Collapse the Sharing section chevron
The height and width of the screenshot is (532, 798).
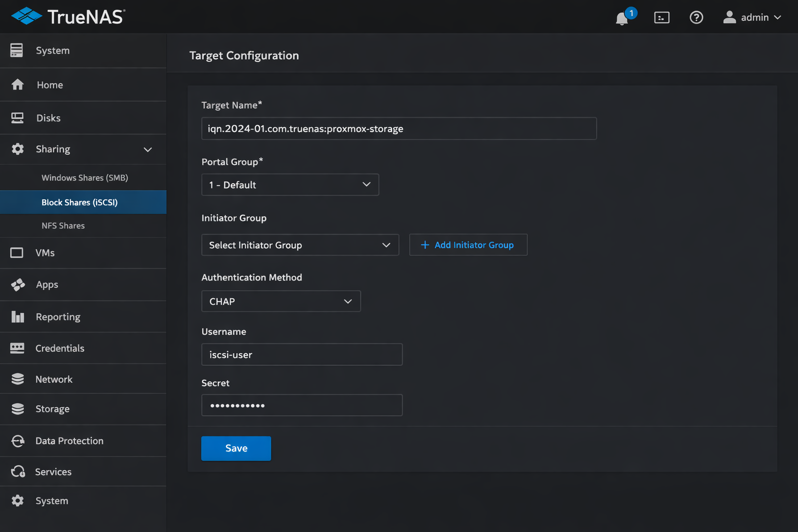pyautogui.click(x=148, y=149)
